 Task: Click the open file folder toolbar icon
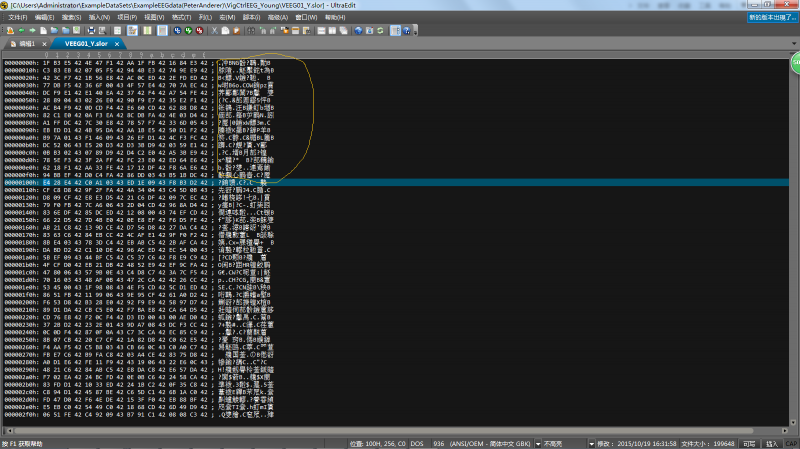point(54,31)
